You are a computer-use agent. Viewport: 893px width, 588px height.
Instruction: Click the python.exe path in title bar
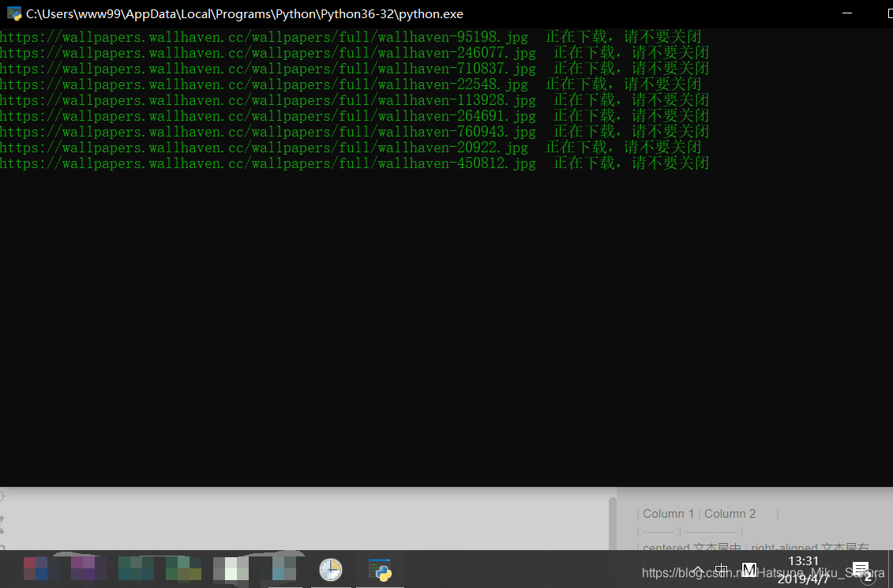245,13
